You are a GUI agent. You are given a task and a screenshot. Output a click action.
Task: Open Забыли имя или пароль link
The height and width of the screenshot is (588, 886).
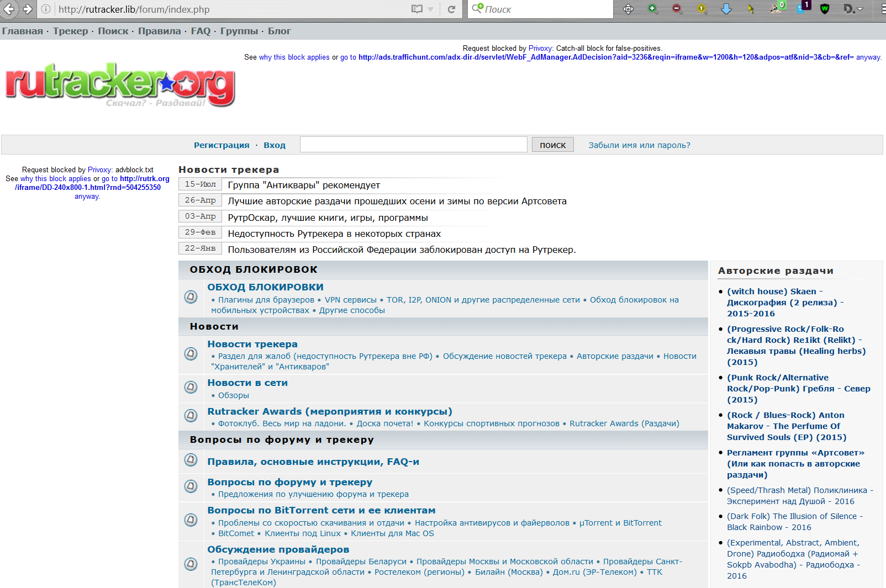pyautogui.click(x=639, y=145)
